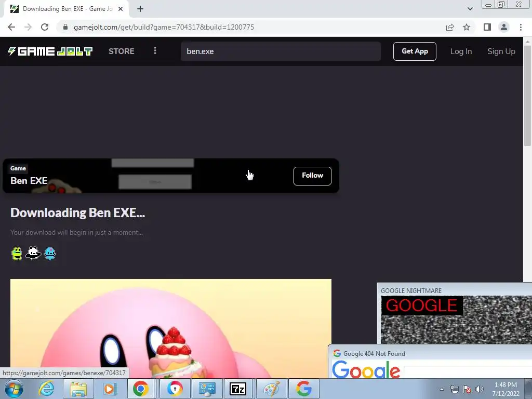Click the Game Jolt logo
This screenshot has width=532, height=399.
click(50, 51)
